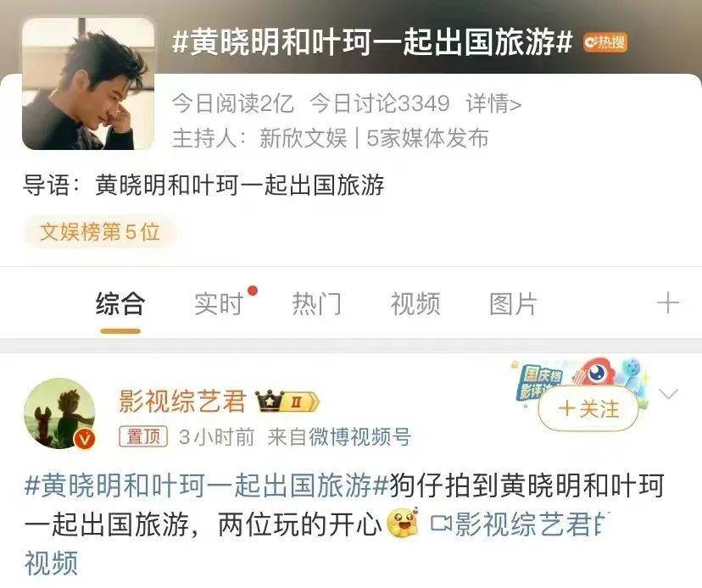
Task: Click the crown level badge icon
Action: point(287,401)
